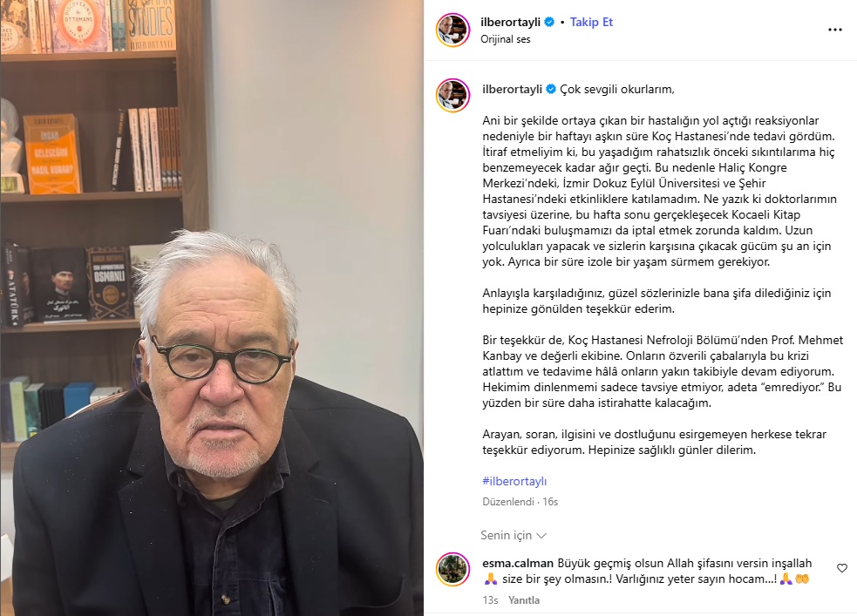Open ilberortayli username in the caption
The height and width of the screenshot is (616, 857).
pyautogui.click(x=512, y=89)
